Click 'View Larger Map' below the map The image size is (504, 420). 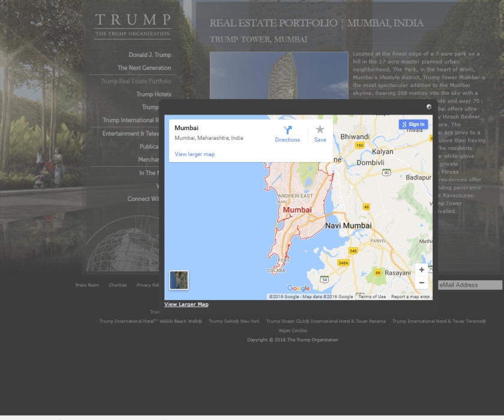(x=186, y=304)
